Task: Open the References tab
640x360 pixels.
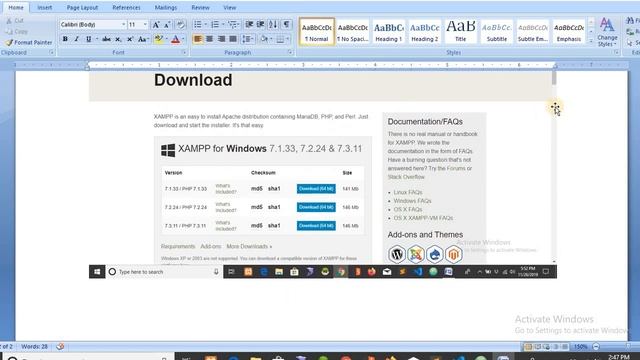Action: tap(126, 7)
